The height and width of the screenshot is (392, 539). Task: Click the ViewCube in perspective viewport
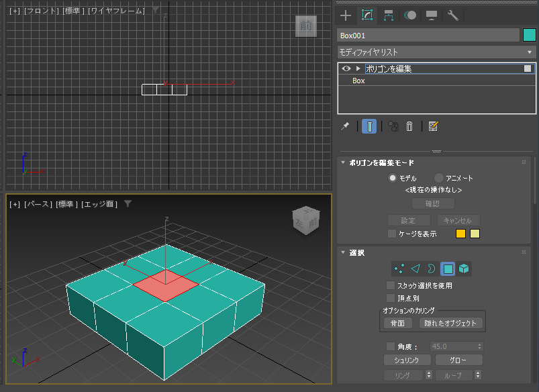[306, 220]
